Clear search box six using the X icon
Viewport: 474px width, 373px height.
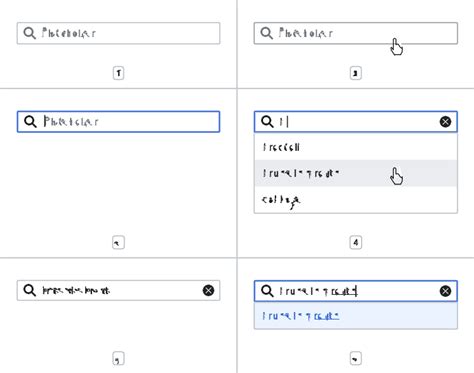pyautogui.click(x=445, y=291)
